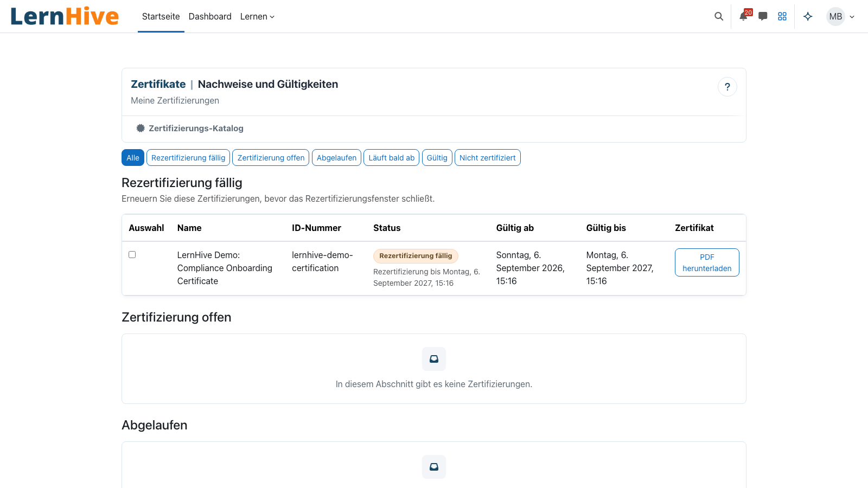Click the help question mark button

[x=727, y=87]
